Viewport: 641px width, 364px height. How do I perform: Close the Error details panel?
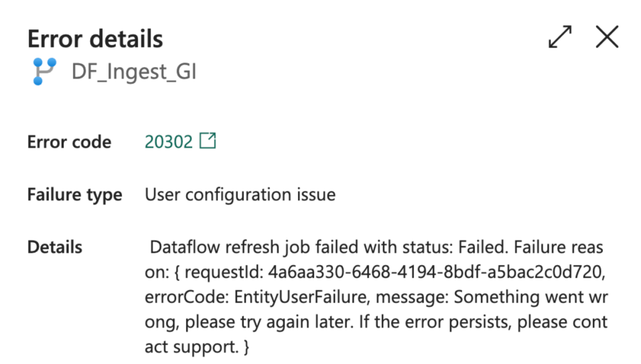coord(607,37)
